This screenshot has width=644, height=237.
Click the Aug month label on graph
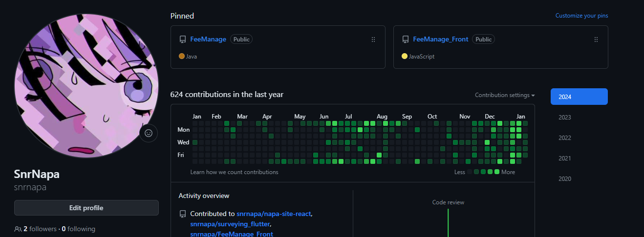point(382,117)
